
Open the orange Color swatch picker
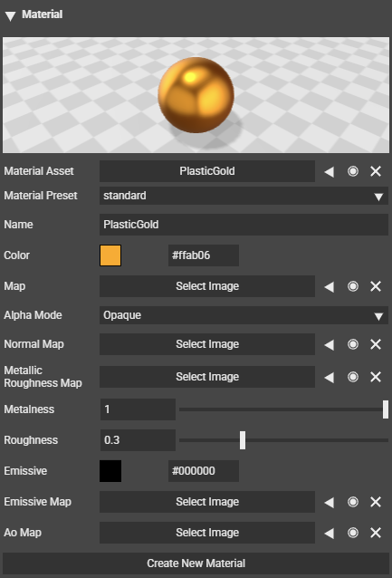coord(110,255)
